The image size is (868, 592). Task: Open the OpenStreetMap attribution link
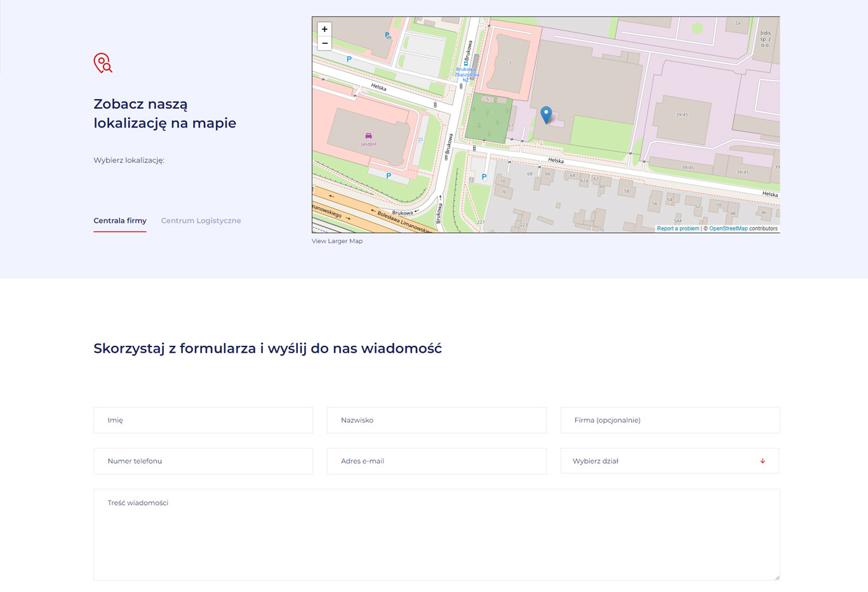click(x=728, y=228)
